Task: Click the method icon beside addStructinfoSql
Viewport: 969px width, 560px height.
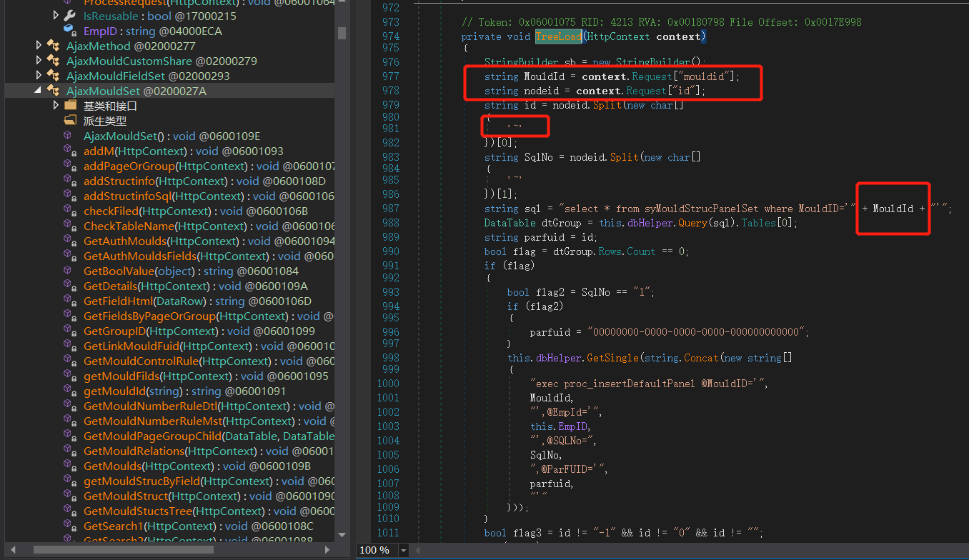Action: click(x=70, y=196)
